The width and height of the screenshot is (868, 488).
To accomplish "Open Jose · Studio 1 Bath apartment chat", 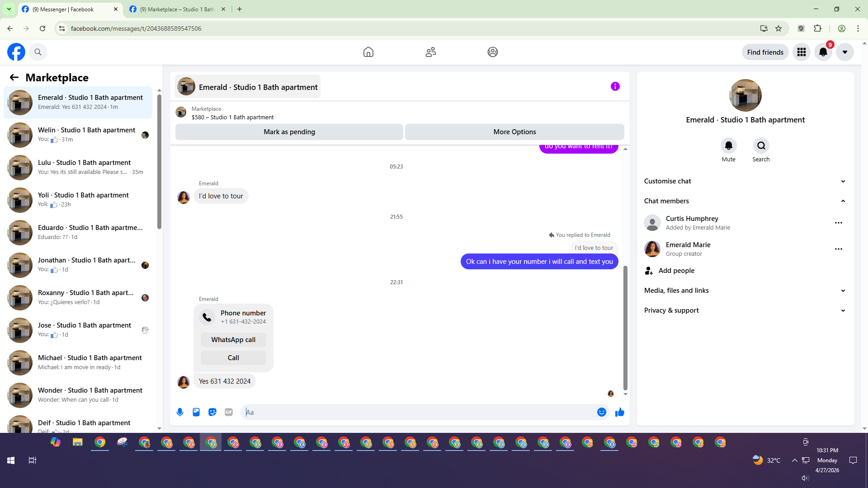I will (78, 330).
